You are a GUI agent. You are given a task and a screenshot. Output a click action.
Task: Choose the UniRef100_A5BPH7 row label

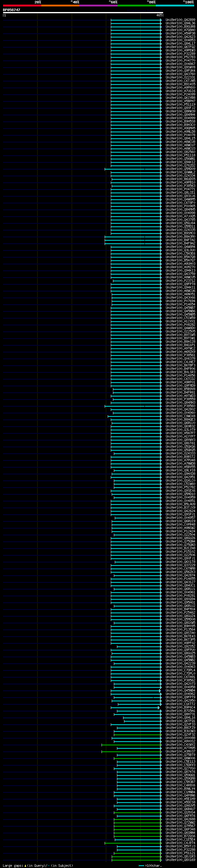tap(180, 101)
